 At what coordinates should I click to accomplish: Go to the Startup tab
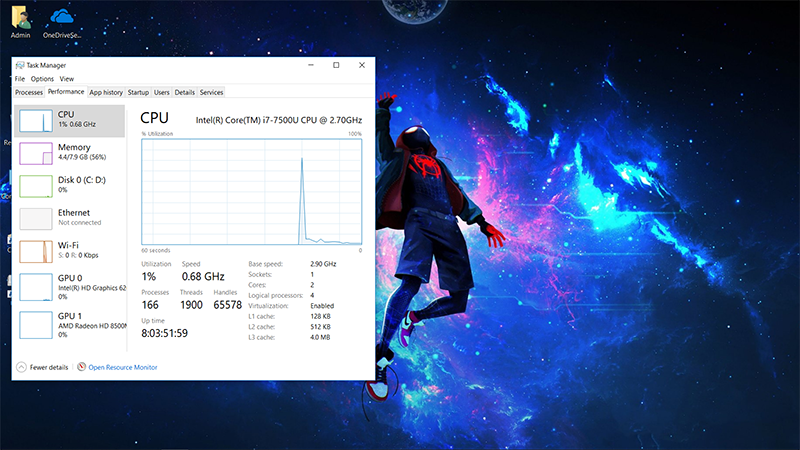point(138,92)
